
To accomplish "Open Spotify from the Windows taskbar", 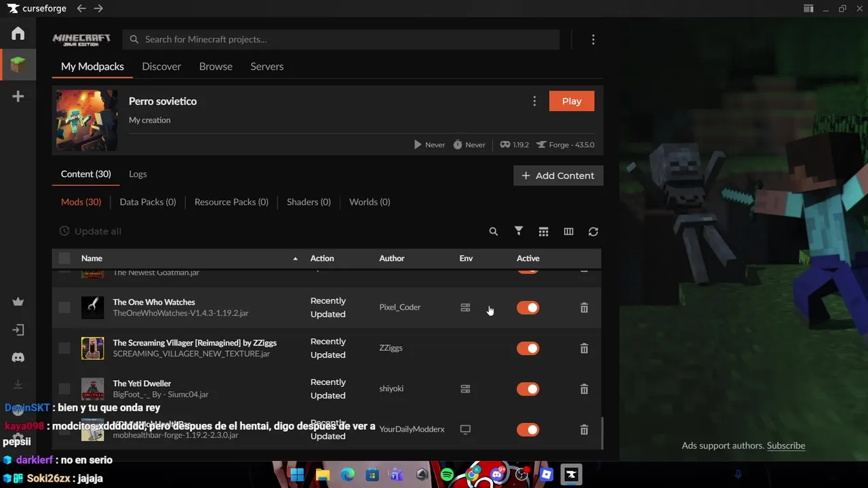I will coord(447,475).
